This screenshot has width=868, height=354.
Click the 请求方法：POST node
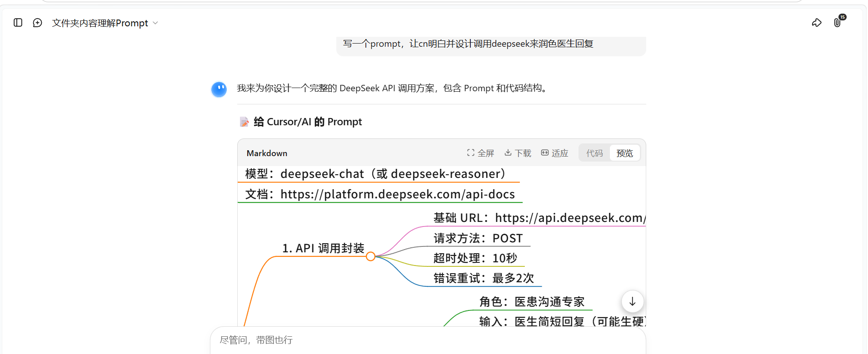pos(478,238)
